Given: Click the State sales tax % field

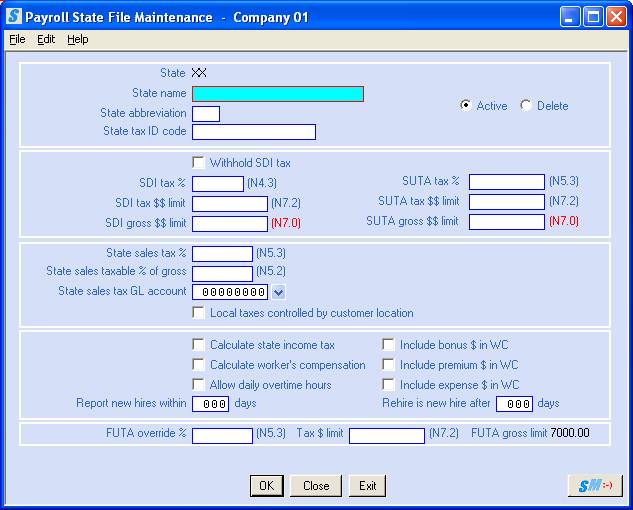Looking at the screenshot, I should click(x=222, y=254).
